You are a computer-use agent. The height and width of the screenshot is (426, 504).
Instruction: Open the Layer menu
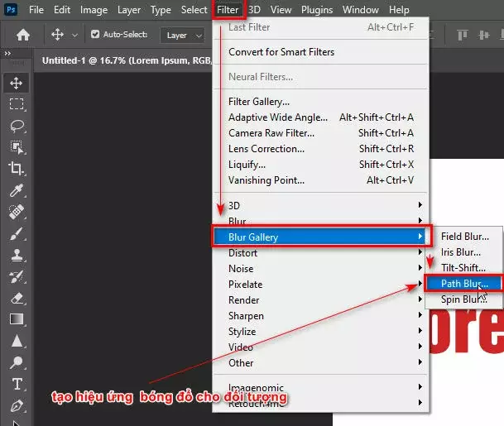point(129,10)
